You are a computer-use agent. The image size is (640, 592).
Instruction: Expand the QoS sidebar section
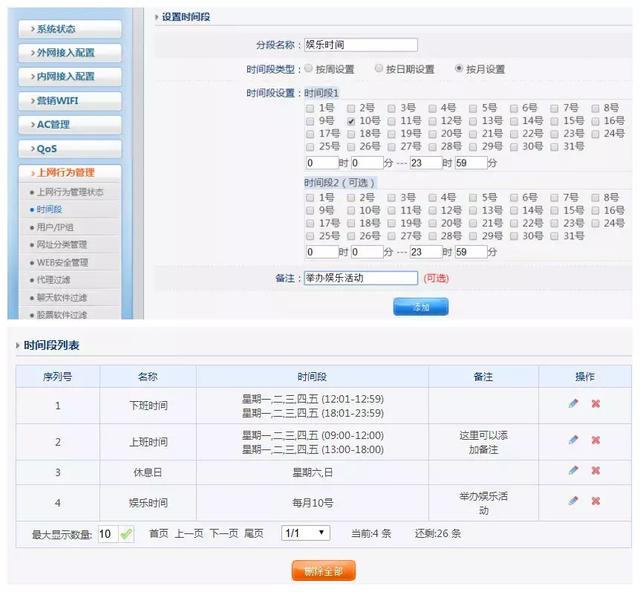pos(70,148)
